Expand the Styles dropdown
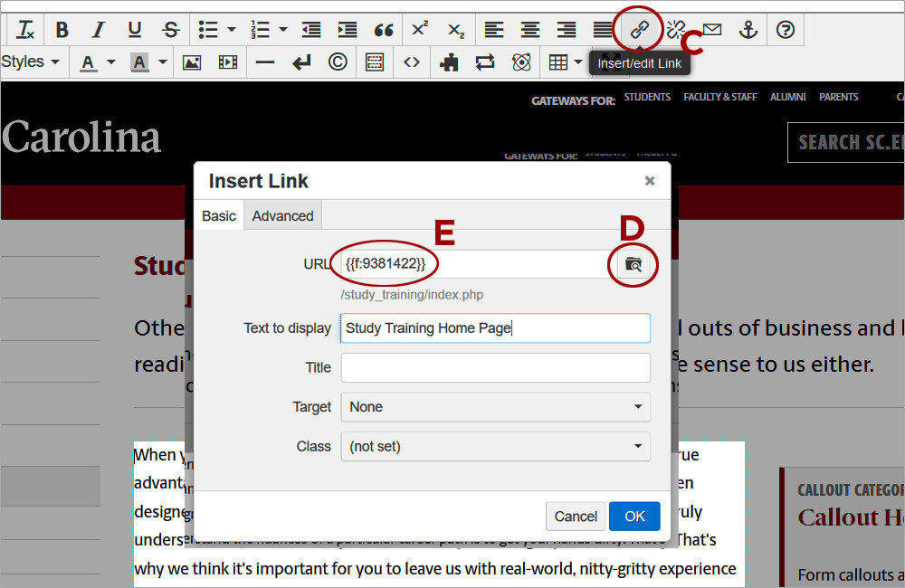Image resolution: width=905 pixels, height=588 pixels. tap(30, 62)
